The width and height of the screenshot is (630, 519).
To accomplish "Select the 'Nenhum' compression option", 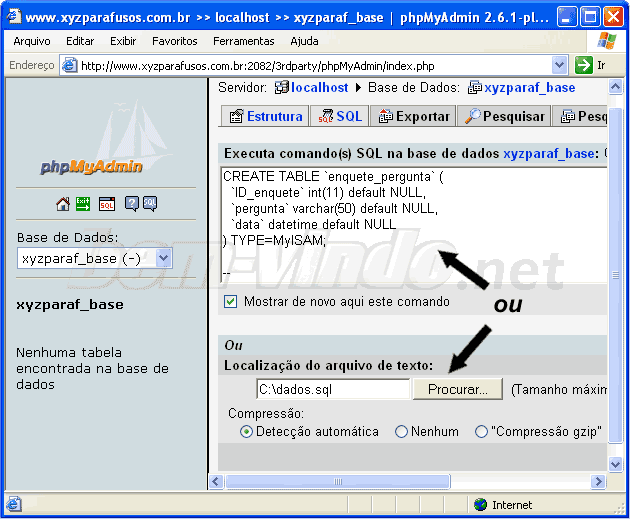I will coord(401,432).
